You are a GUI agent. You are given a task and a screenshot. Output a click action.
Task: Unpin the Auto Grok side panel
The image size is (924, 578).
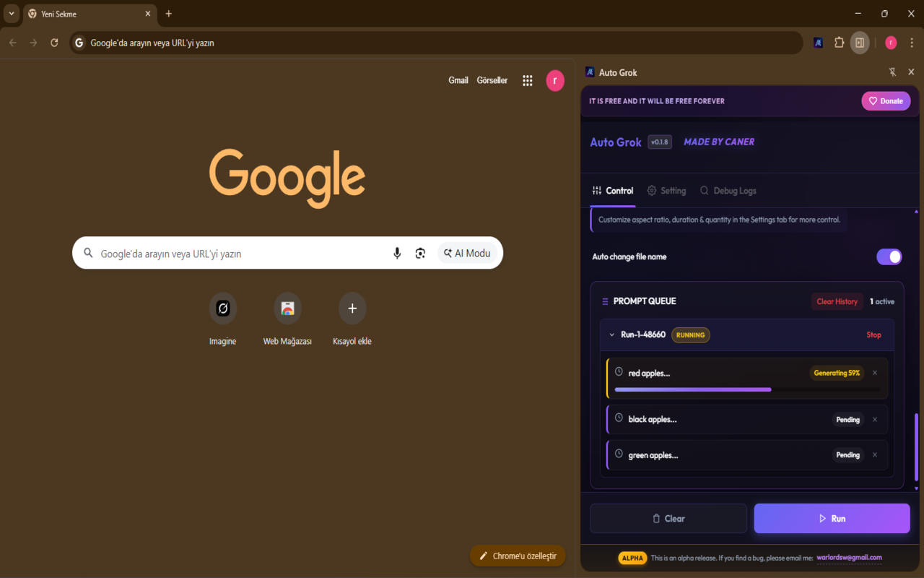[892, 72]
